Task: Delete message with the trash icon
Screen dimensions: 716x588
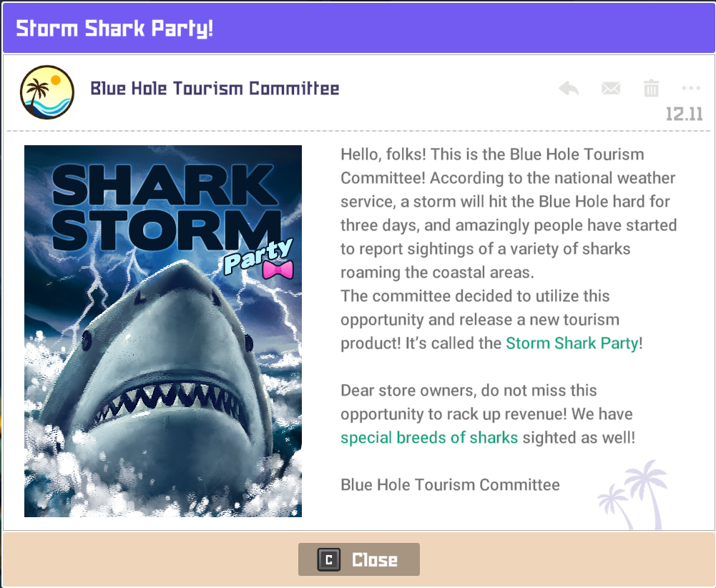Action: (651, 89)
